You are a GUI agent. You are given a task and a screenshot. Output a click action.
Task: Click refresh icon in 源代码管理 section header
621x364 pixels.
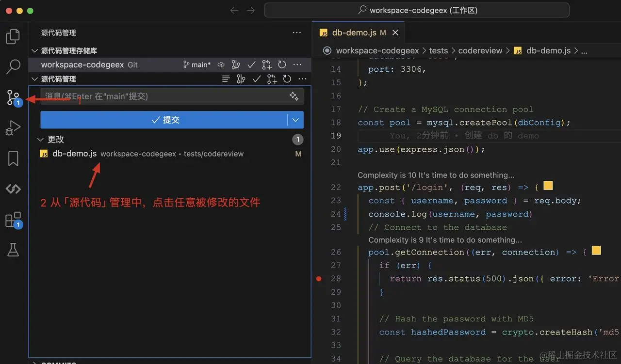(287, 79)
